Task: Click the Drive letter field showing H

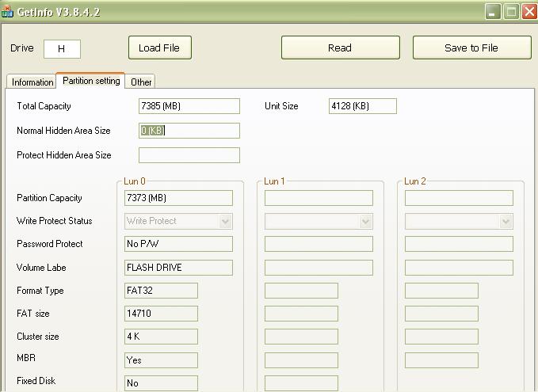Action: point(62,48)
